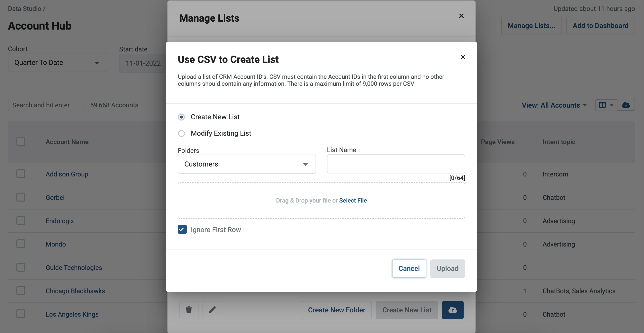Open the View: All Accounts dropdown
This screenshot has height=333, width=644.
pos(554,105)
